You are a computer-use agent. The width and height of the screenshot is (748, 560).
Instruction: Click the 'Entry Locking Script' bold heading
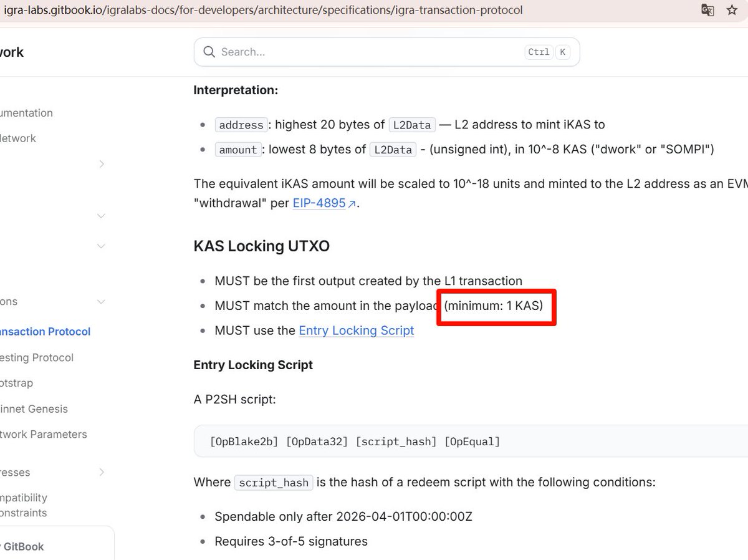point(253,365)
